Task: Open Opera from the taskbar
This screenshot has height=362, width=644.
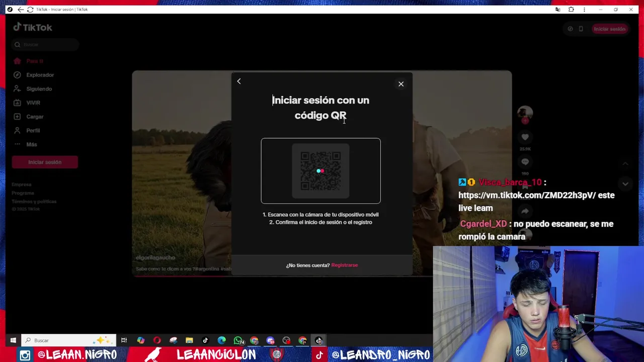Action: 157,340
